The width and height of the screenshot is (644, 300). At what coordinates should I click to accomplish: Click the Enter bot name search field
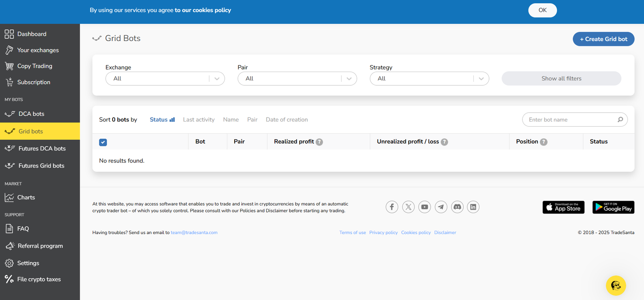[571, 120]
